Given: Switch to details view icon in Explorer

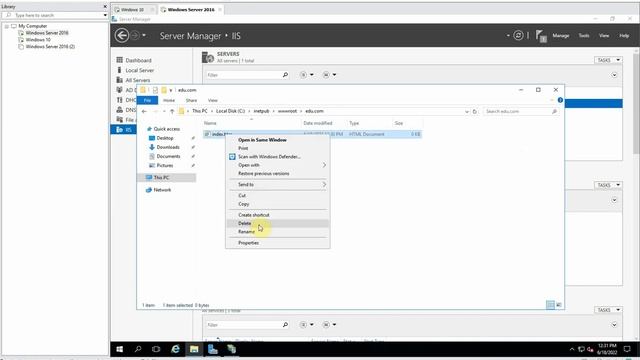Looking at the screenshot, I should [550, 304].
